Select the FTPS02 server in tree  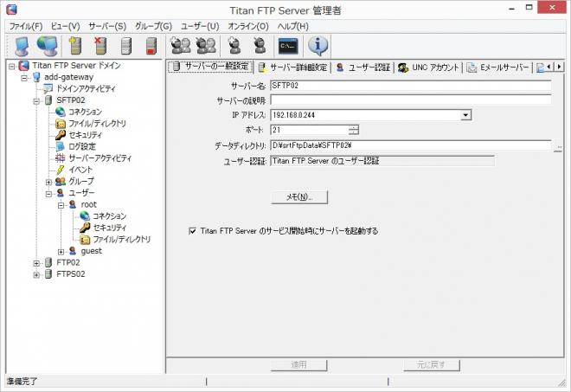point(71,274)
